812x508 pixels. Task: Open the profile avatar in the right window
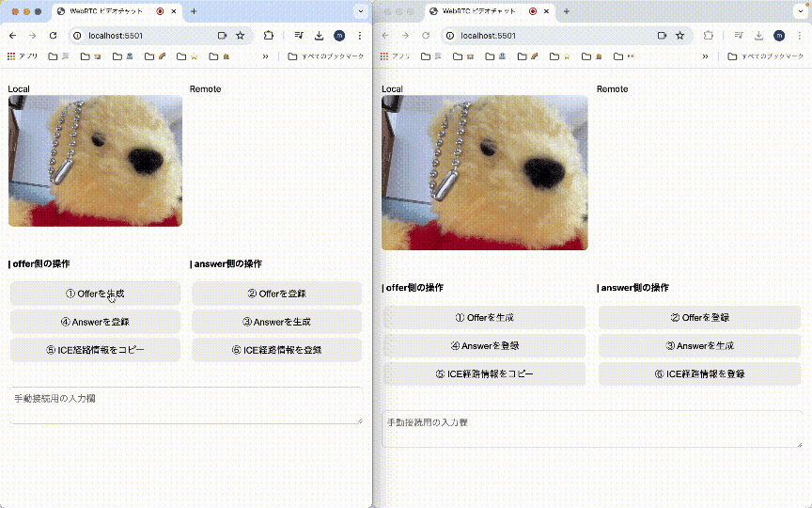(779, 36)
